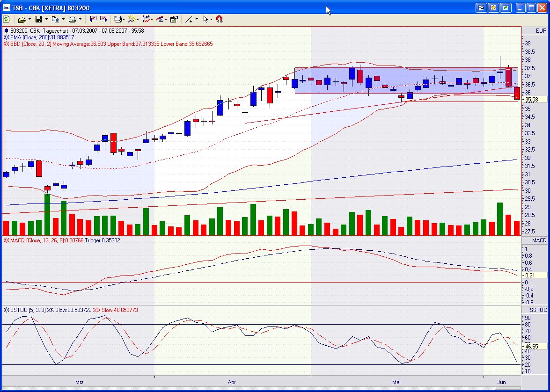This screenshot has width=550, height=392.
Task: Click the 0.21 MACD value tag
Action: (x=535, y=275)
